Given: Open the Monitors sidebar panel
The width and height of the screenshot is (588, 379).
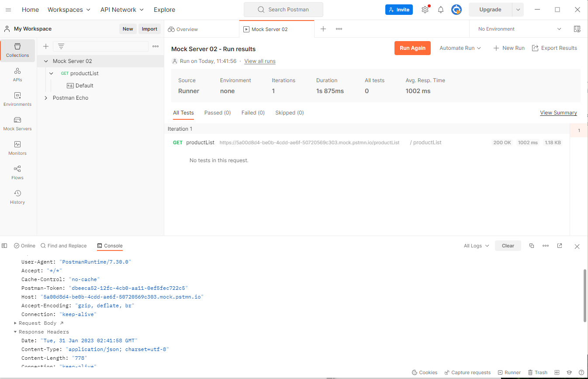Looking at the screenshot, I should tap(17, 149).
